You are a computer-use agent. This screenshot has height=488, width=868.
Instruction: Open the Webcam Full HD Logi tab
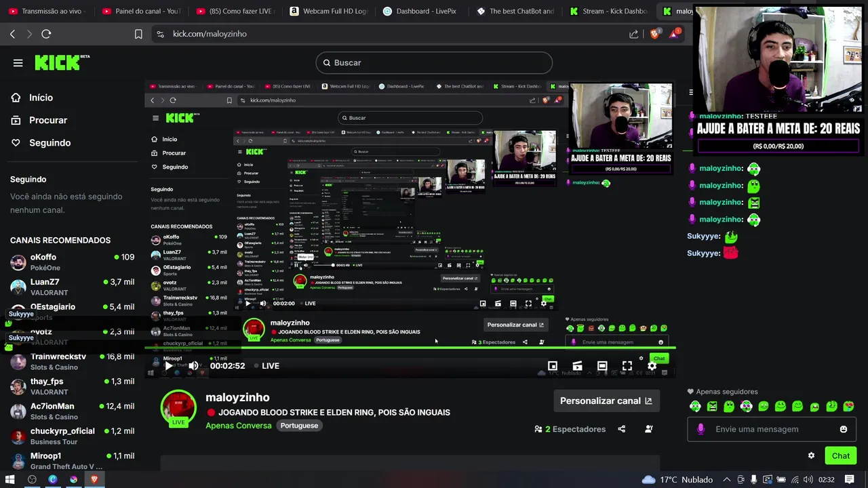(x=328, y=11)
